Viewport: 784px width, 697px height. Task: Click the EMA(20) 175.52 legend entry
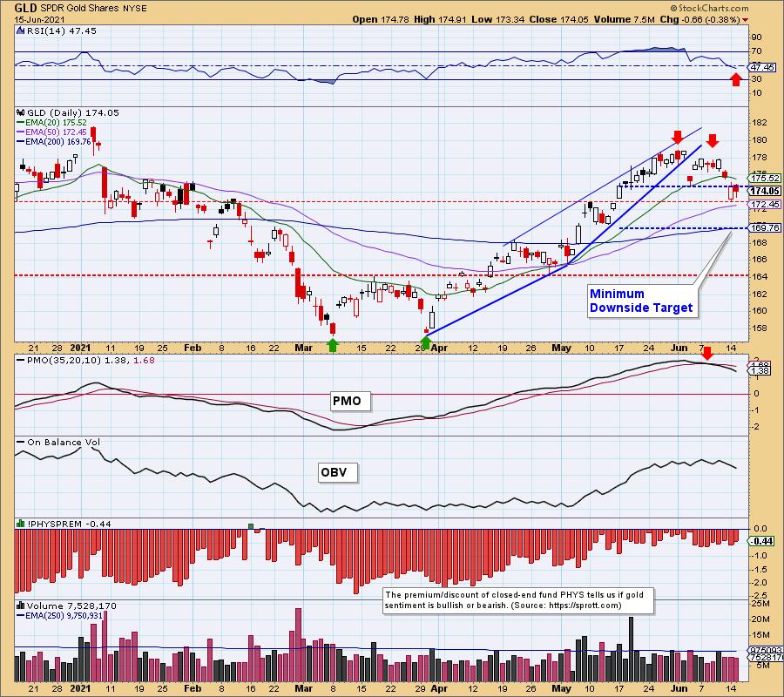pos(51,123)
